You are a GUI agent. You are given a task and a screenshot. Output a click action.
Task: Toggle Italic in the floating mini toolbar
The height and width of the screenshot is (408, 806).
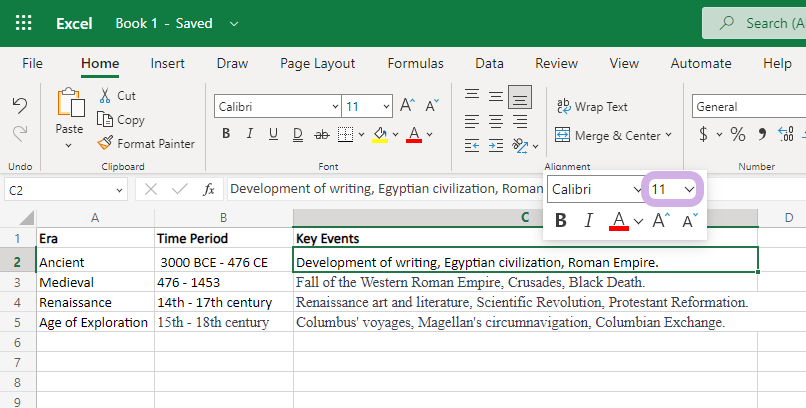(589, 221)
